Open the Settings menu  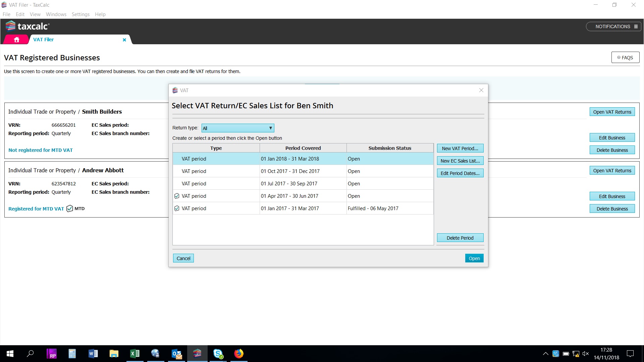coord(80,14)
